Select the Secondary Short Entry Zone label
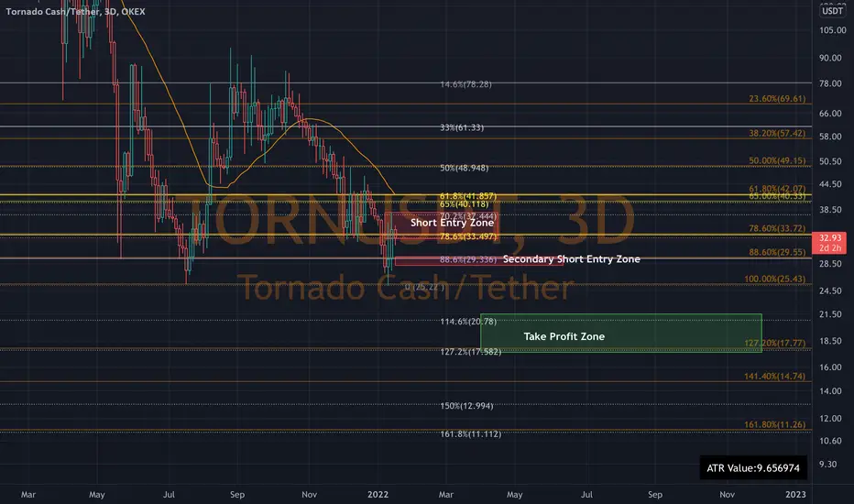 [x=572, y=258]
